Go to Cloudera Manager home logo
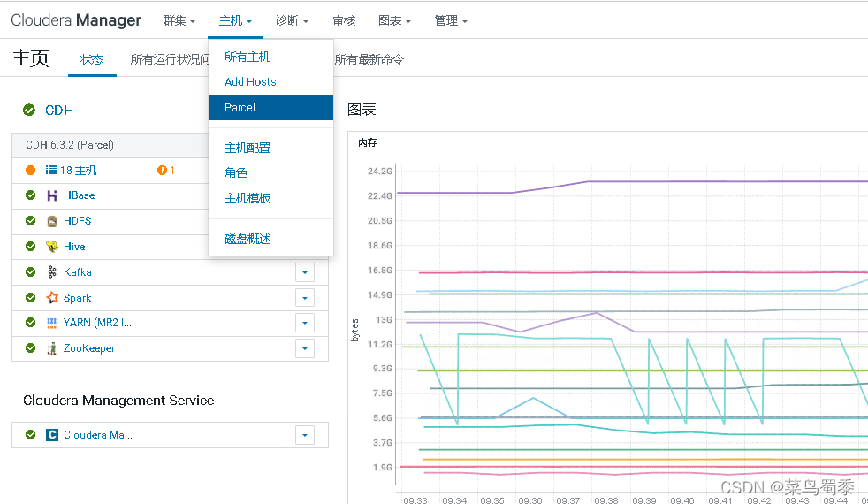 [x=76, y=20]
